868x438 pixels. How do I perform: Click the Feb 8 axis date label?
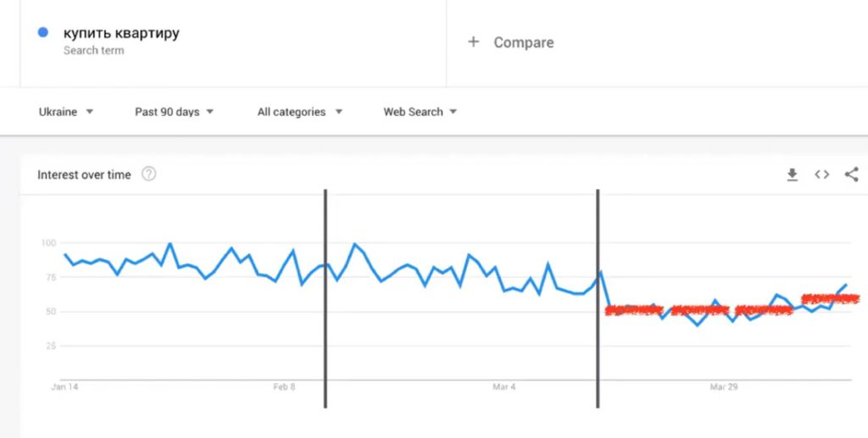coord(284,387)
